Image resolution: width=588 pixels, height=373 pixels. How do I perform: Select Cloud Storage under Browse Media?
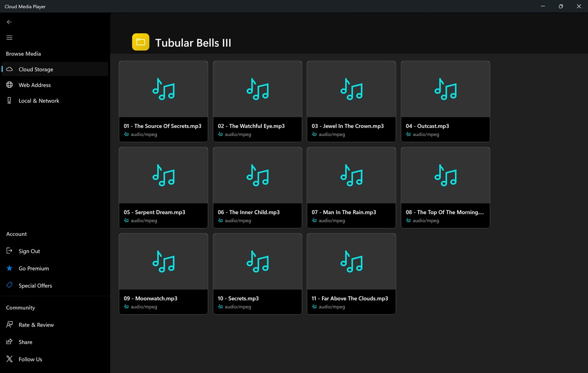[x=36, y=69]
